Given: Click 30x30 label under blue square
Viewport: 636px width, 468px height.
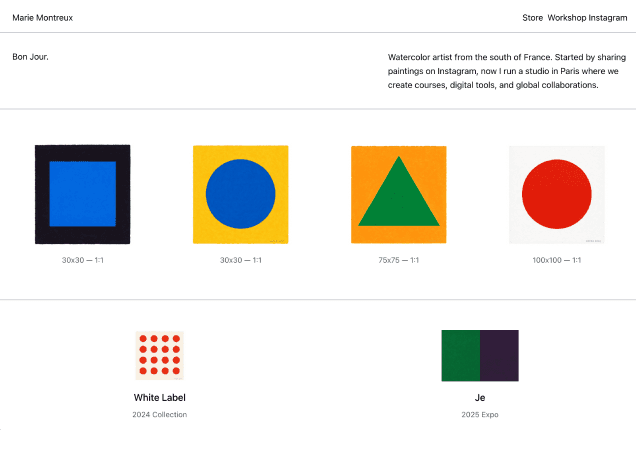Looking at the screenshot, I should tap(82, 260).
